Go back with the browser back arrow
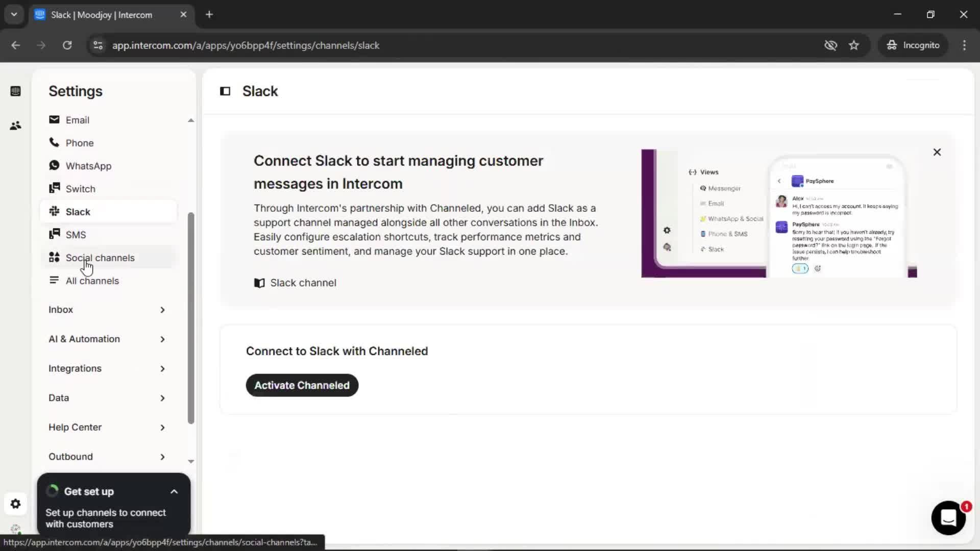 [x=15, y=45]
